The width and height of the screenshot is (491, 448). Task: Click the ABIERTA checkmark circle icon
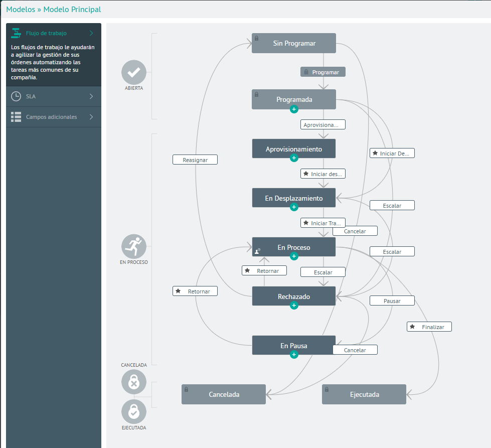coord(134,72)
